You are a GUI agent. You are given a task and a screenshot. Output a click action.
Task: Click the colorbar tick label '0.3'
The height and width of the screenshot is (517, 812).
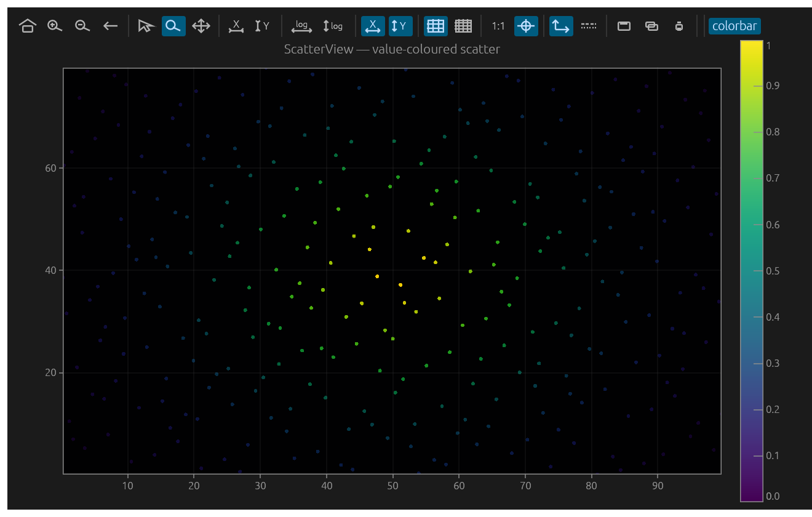coord(773,363)
